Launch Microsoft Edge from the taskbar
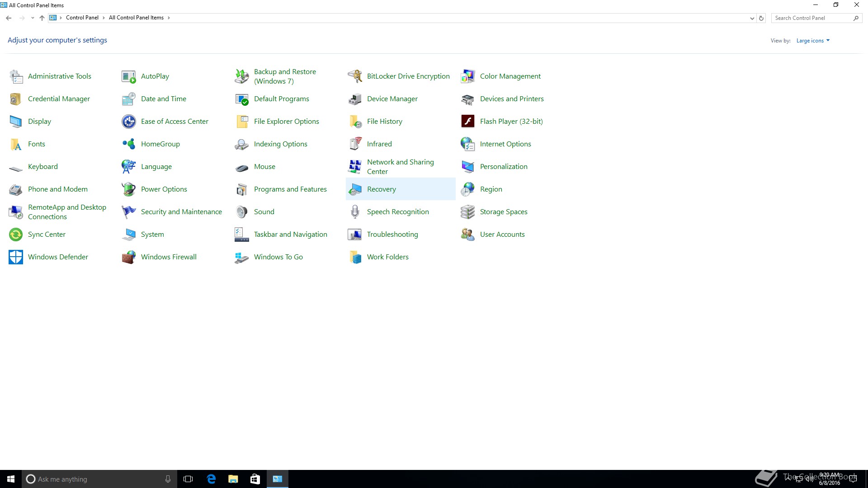 click(211, 479)
